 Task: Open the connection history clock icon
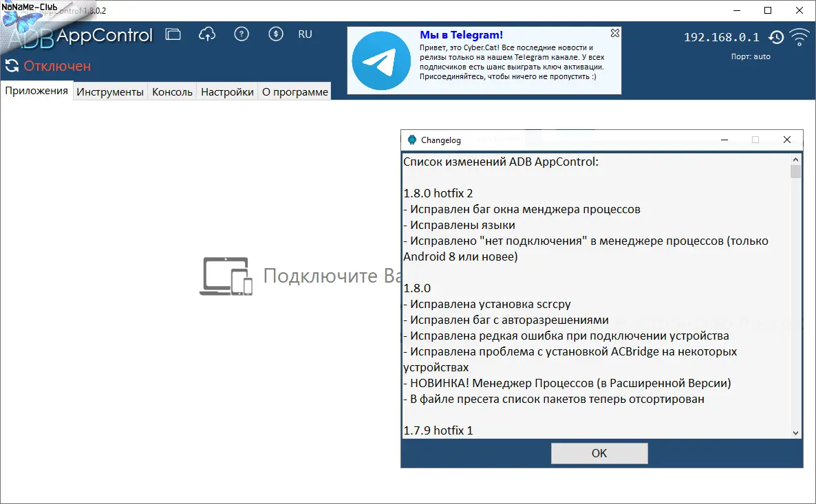(x=776, y=37)
